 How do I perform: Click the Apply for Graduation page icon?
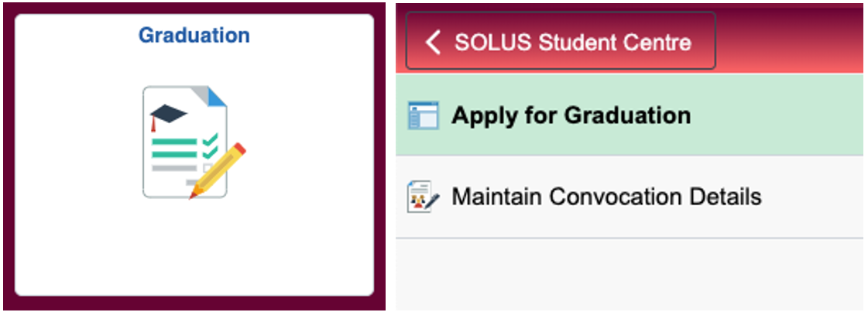click(423, 116)
